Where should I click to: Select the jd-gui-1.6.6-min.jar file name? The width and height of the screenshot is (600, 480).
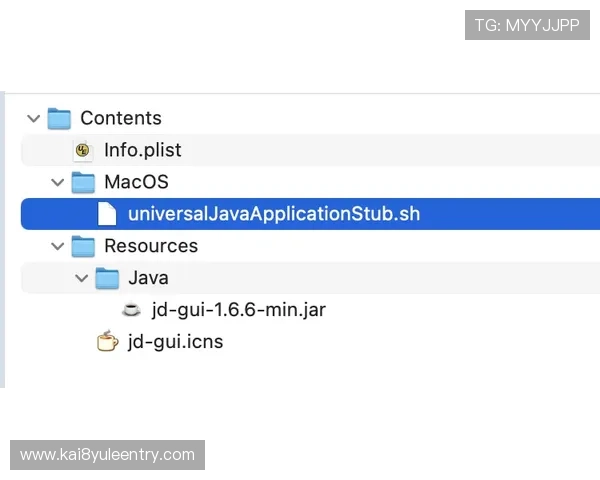point(239,310)
